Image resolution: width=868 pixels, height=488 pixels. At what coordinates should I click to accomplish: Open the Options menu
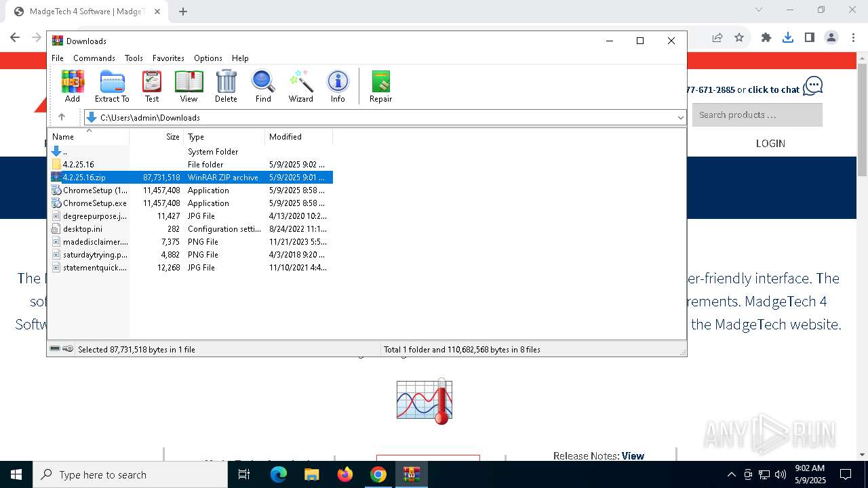pos(208,58)
